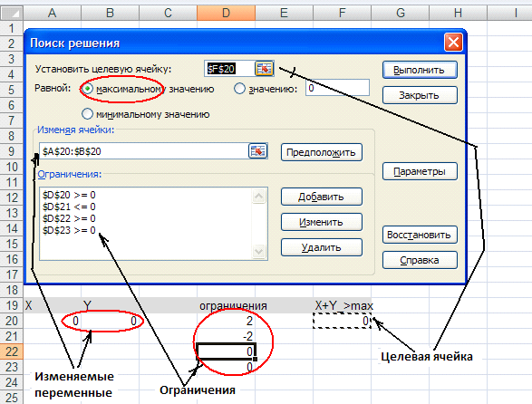This screenshot has width=532, height=404.
Task: Click cell B20 containing 0
Action: pyautogui.click(x=110, y=321)
